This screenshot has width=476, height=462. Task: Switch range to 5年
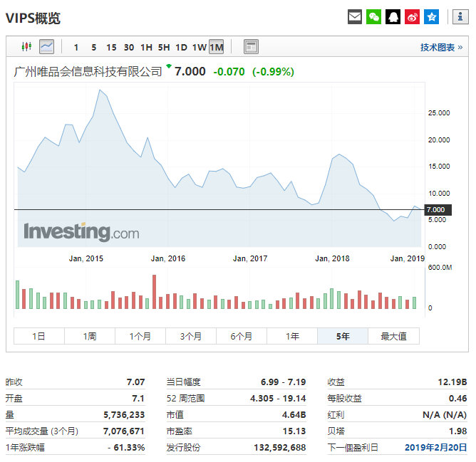pos(343,336)
